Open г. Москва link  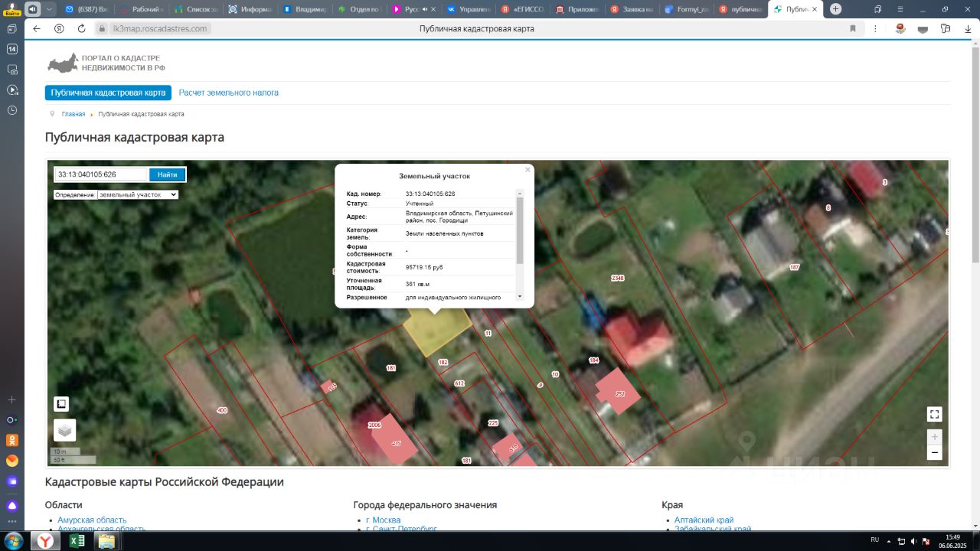[x=383, y=520]
